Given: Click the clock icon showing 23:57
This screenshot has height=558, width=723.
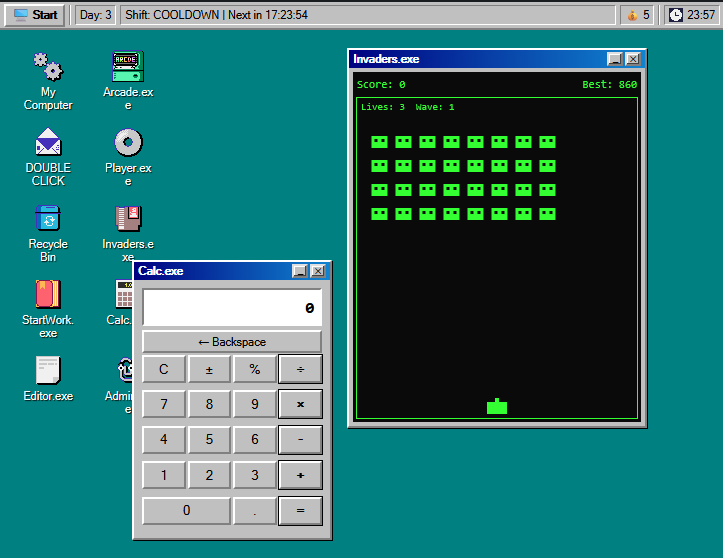Looking at the screenshot, I should [676, 15].
